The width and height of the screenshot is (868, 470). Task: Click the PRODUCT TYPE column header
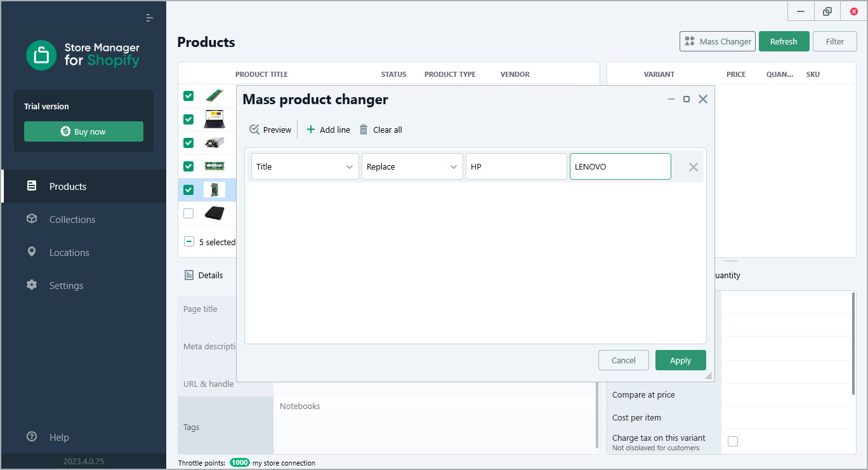point(450,74)
